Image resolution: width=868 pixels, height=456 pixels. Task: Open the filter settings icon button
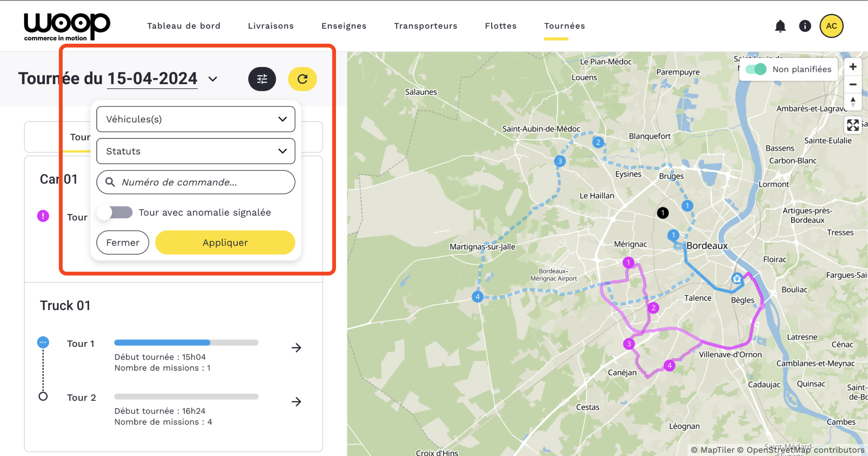(262, 79)
